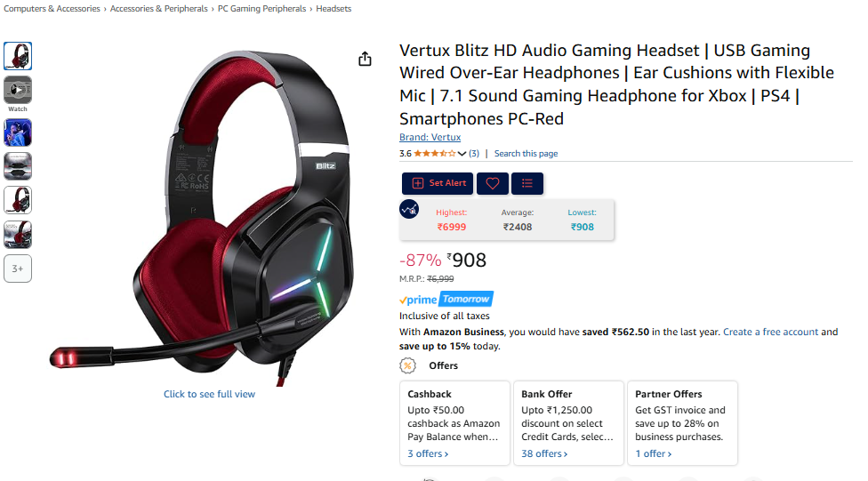Expand the star rating dropdown chevron
The width and height of the screenshot is (868, 481).
click(462, 154)
